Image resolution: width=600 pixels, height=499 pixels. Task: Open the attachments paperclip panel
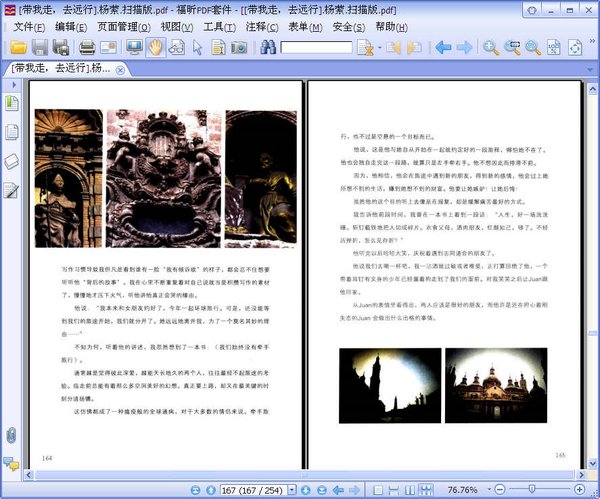click(11, 435)
